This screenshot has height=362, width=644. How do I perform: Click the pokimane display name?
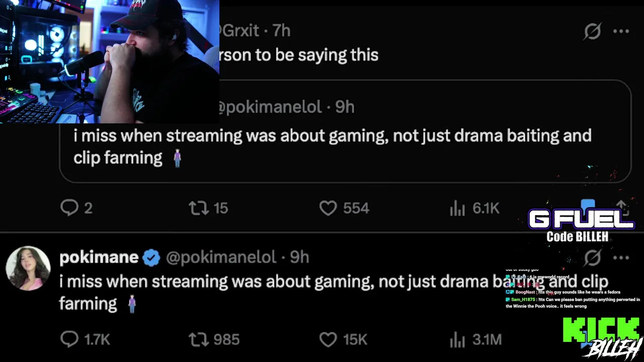point(99,257)
